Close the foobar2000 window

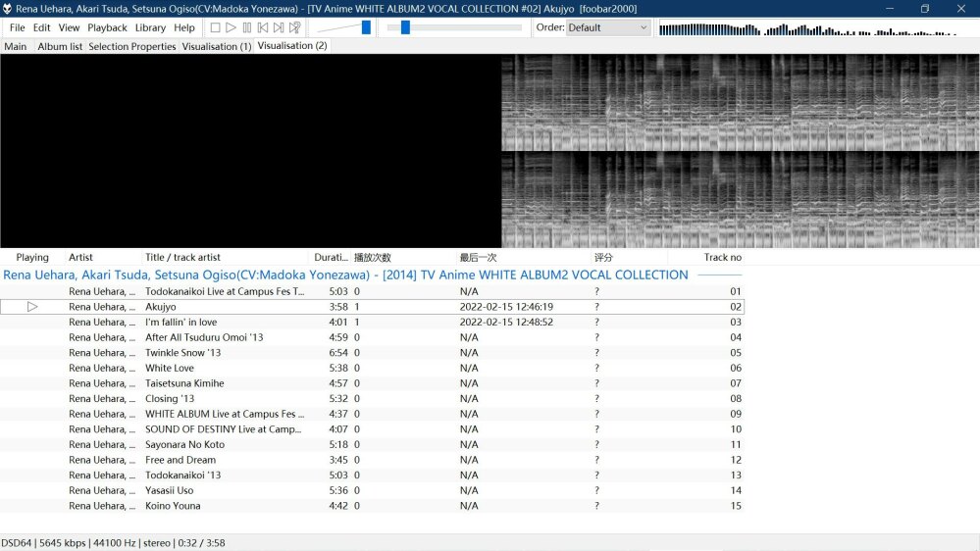click(961, 9)
